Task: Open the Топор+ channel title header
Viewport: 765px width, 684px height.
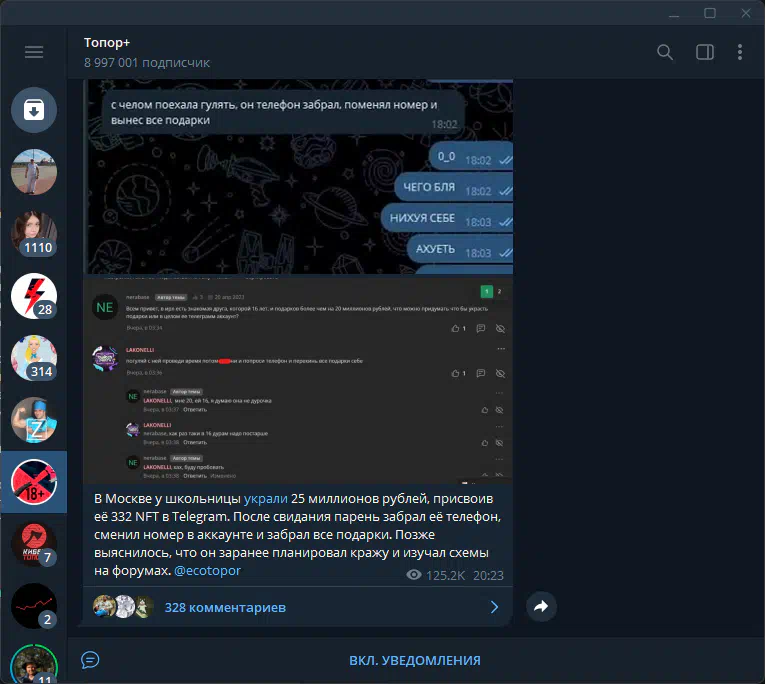Action: (107, 42)
